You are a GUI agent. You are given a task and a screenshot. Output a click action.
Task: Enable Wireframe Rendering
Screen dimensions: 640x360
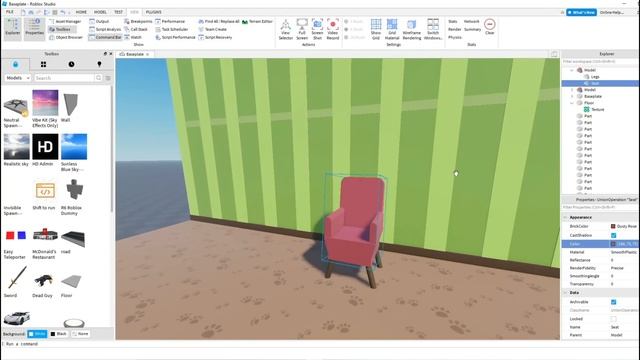pos(412,29)
